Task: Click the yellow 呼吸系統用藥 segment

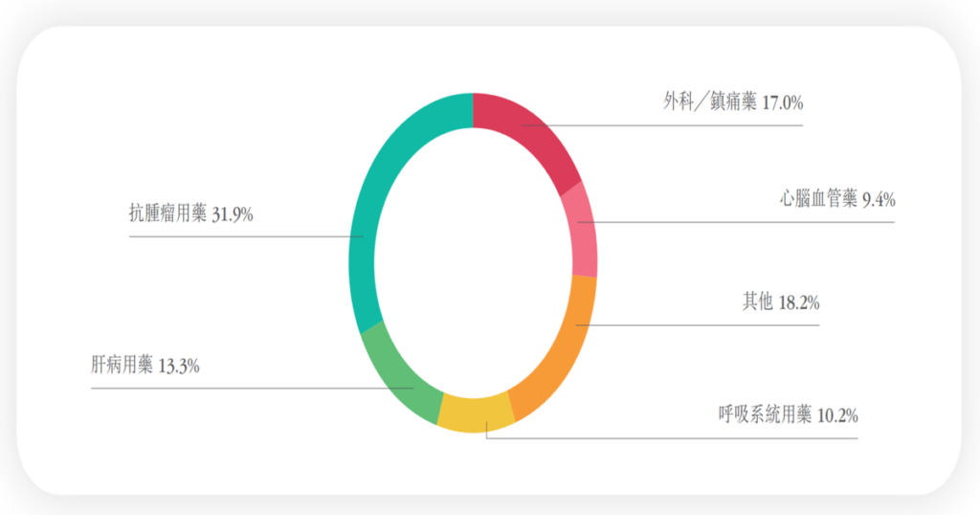Action: tap(477, 414)
